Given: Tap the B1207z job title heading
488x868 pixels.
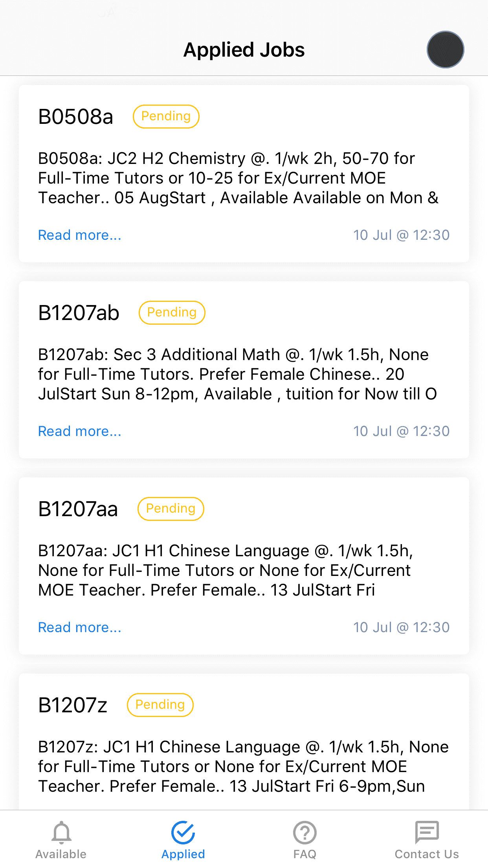Looking at the screenshot, I should tap(73, 705).
